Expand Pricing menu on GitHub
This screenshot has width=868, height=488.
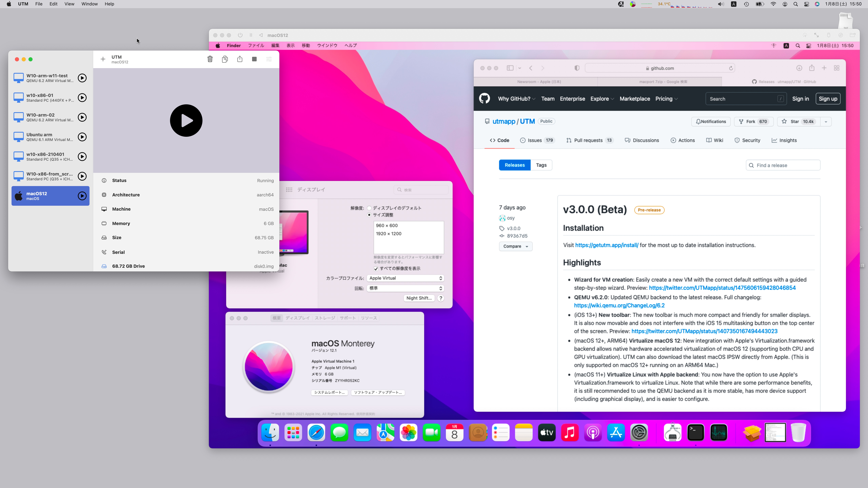(x=666, y=99)
